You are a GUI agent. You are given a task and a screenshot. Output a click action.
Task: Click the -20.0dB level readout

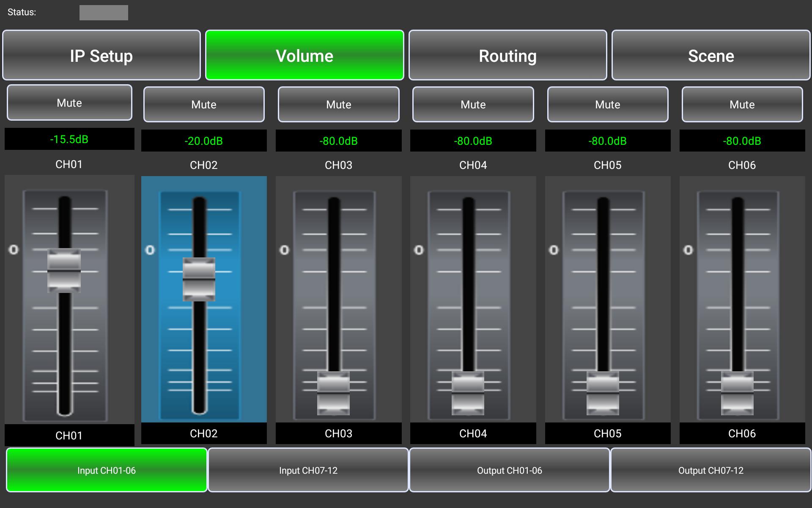point(204,141)
